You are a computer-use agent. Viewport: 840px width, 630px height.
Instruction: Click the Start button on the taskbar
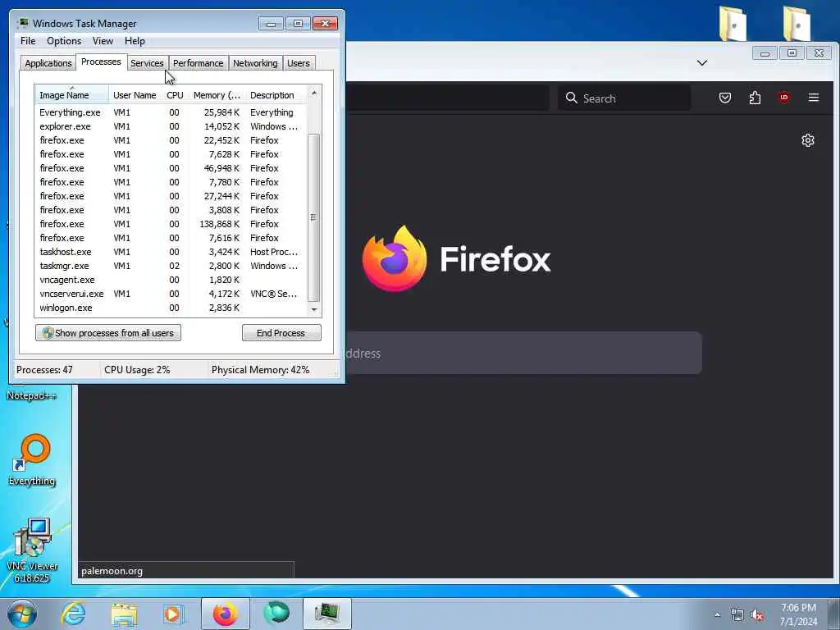point(22,614)
